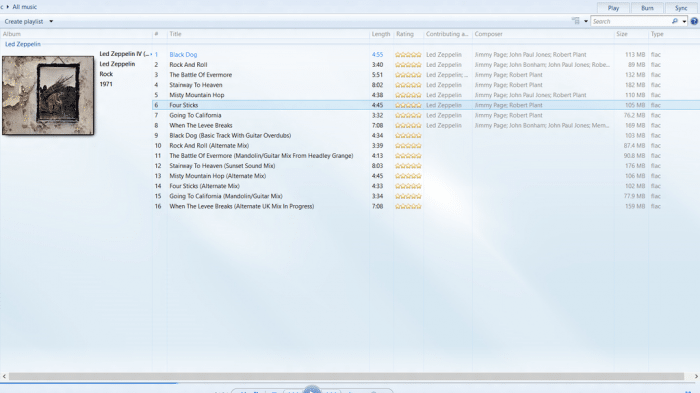Rate Four Sticks using its star rating
Image resolution: width=700 pixels, height=393 pixels.
click(408, 105)
